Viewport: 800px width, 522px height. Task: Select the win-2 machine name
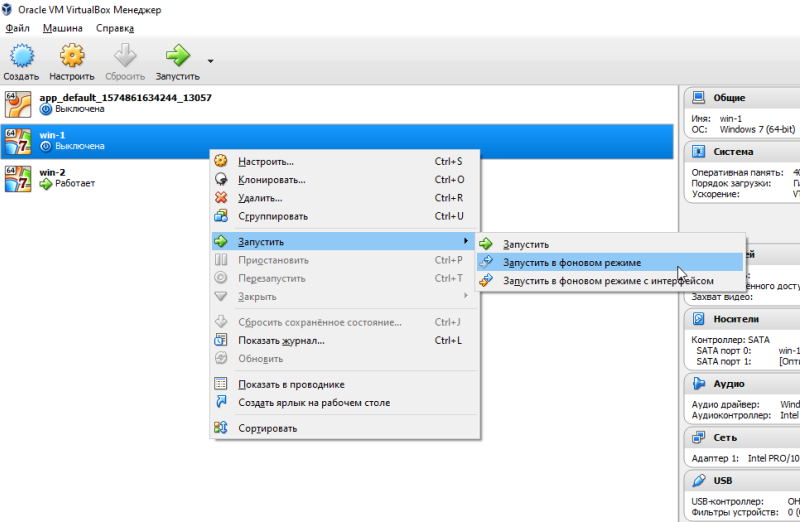(x=52, y=172)
